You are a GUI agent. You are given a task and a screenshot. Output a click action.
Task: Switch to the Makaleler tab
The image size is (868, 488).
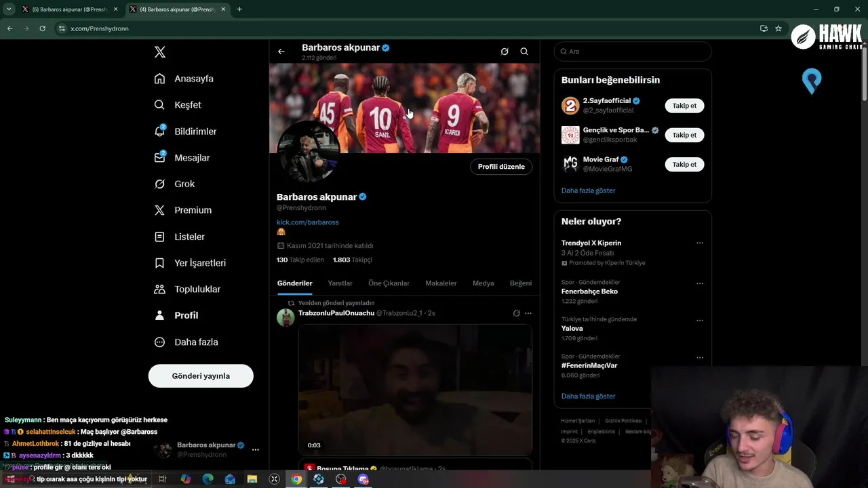click(x=441, y=283)
